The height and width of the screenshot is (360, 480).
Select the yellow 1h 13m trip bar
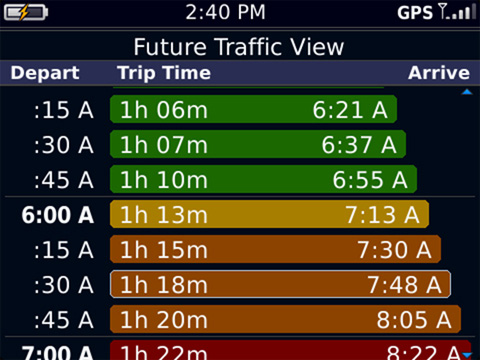click(x=269, y=214)
